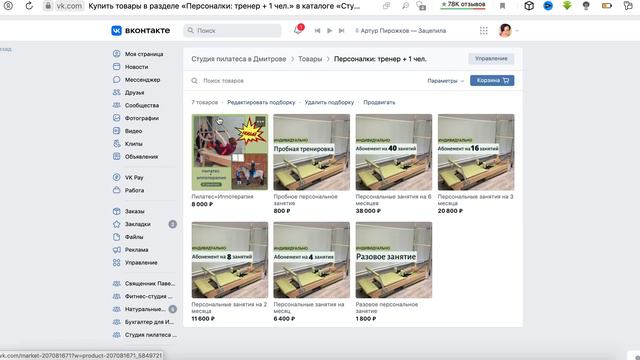The width and height of the screenshot is (640, 360).
Task: Open Друзья in the sidebar
Action: click(x=129, y=92)
